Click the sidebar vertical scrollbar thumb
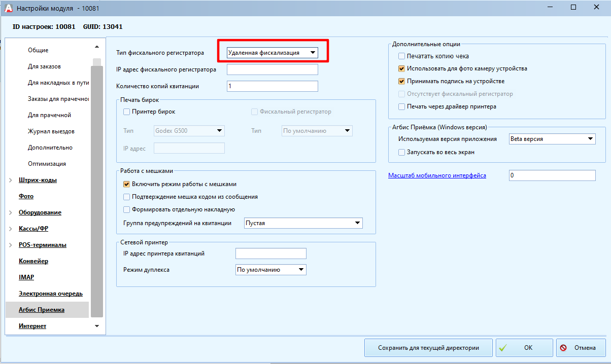The width and height of the screenshot is (611, 364). (x=96, y=188)
